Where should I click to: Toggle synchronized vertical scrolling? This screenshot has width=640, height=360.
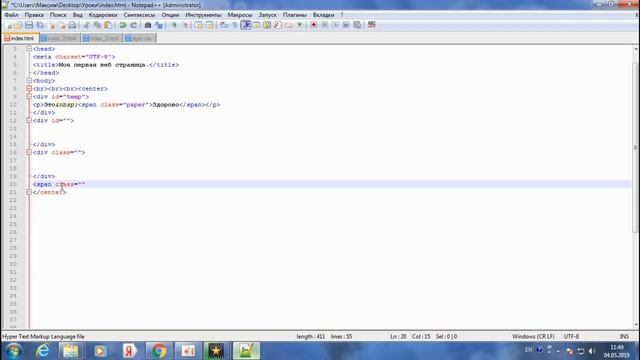point(198,25)
